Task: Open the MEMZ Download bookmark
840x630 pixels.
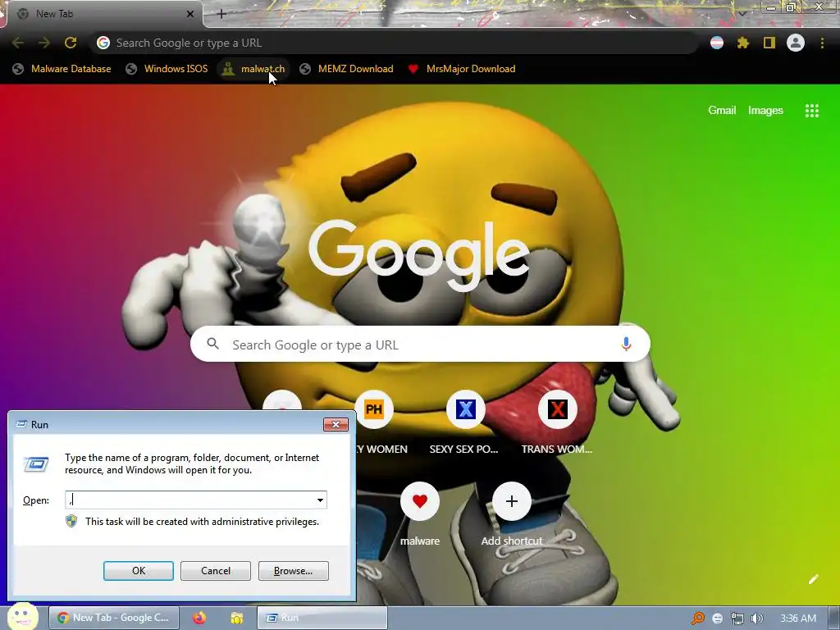Action: coord(347,69)
